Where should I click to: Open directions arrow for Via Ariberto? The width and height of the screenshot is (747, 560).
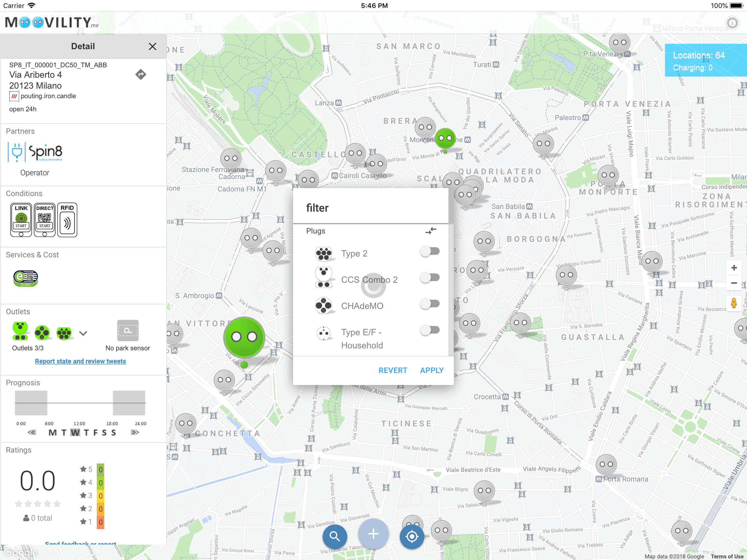coord(141,74)
